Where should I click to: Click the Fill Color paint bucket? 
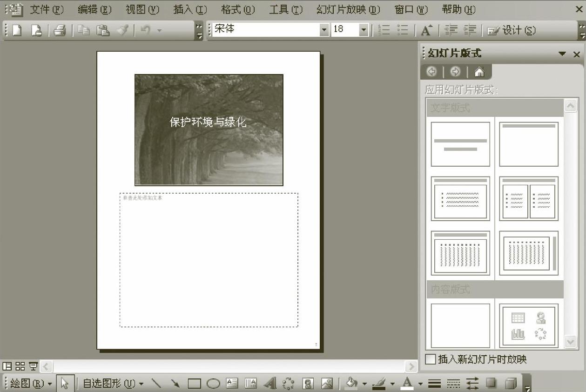pyautogui.click(x=351, y=384)
